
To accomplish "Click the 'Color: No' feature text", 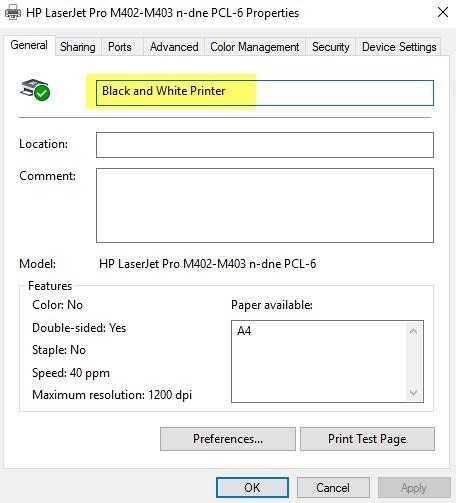I will point(57,305).
